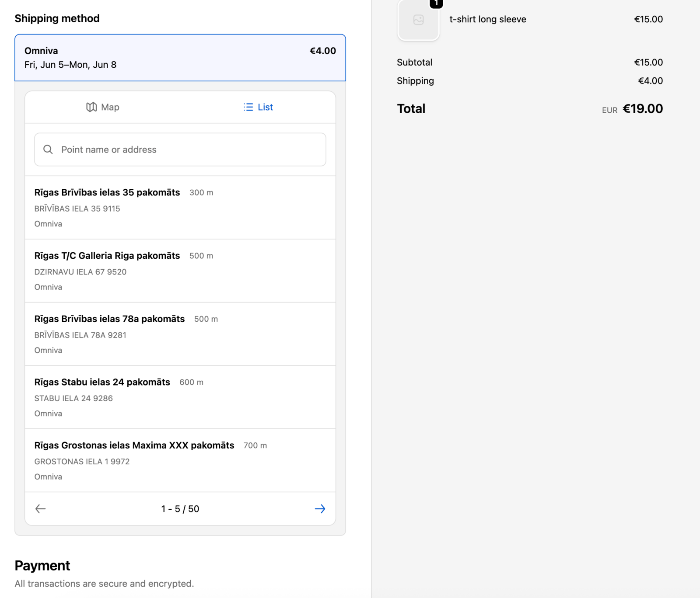Click the search magnifier icon
This screenshot has width=700, height=598.
coord(48,149)
